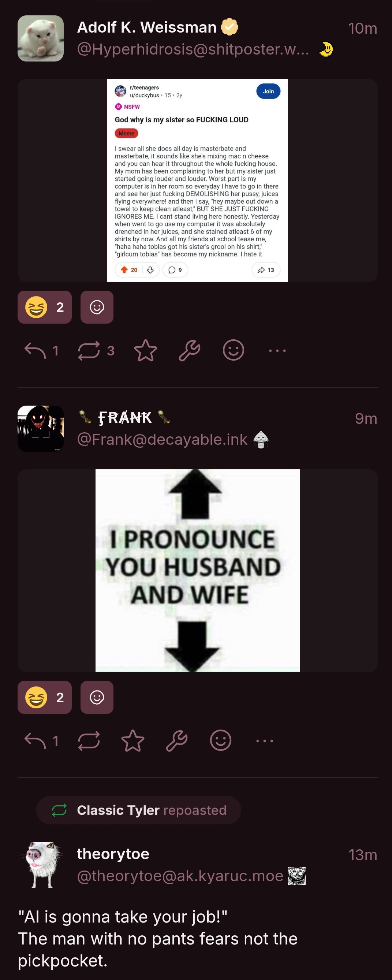Open Adolf K. Weissman's kitten avatar

point(41,38)
